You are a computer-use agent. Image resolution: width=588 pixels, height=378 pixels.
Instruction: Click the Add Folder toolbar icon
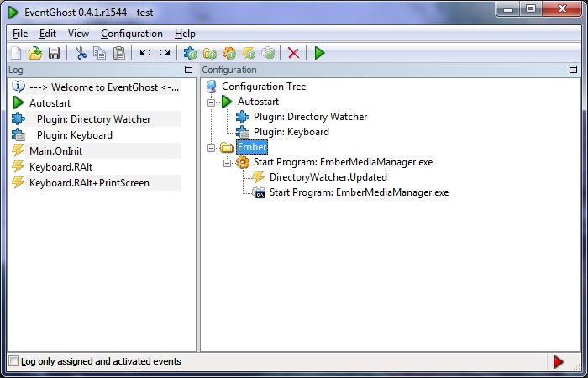click(210, 53)
